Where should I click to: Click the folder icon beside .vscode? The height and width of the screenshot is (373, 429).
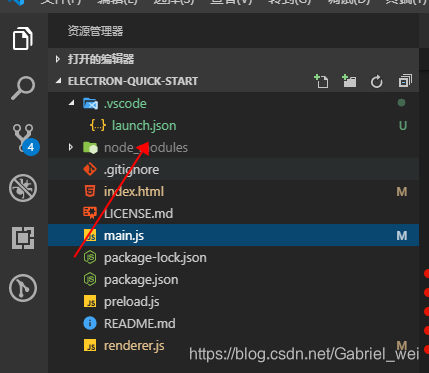point(90,104)
